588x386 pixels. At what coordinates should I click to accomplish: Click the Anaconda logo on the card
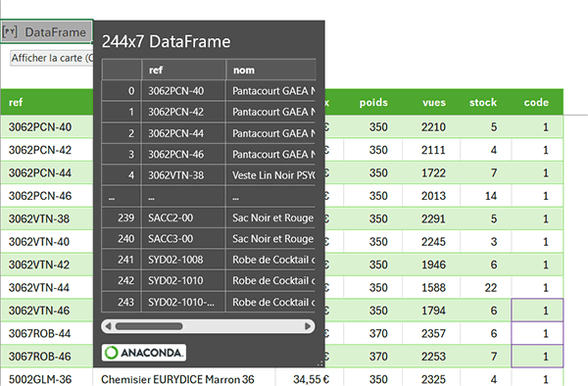click(x=144, y=353)
